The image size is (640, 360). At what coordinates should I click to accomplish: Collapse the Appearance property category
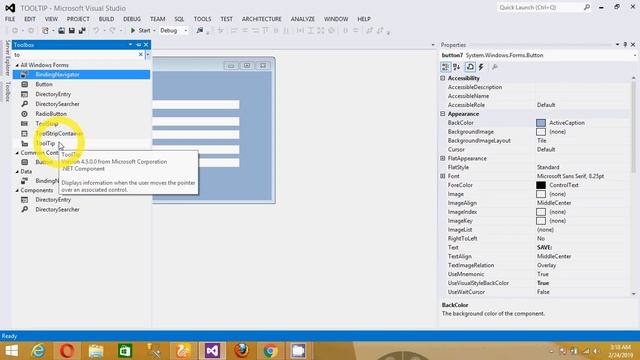443,114
